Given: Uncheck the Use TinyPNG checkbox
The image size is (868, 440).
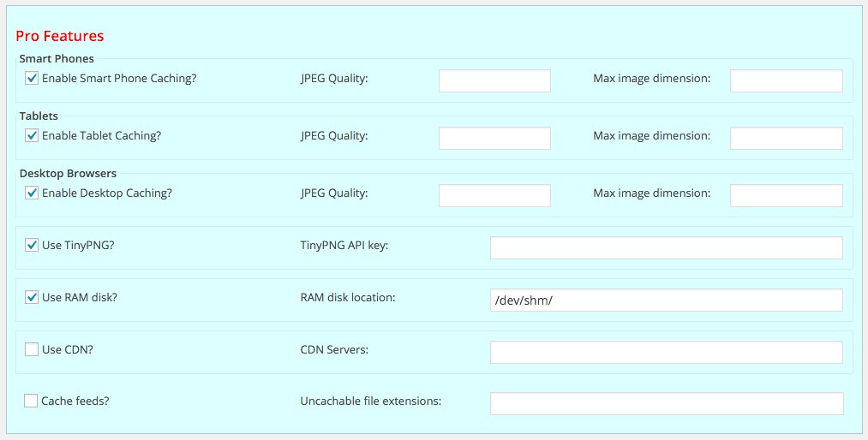Looking at the screenshot, I should (x=32, y=245).
